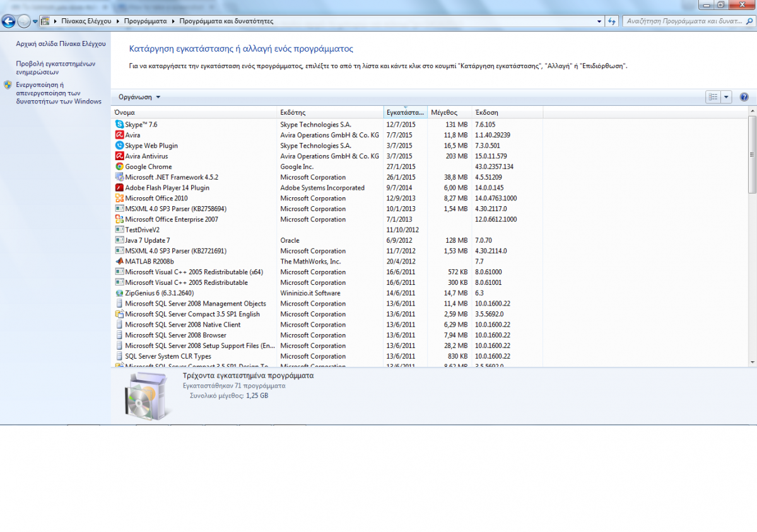Select SQL Server 2008 Setup Support Files row

pyautogui.click(x=327, y=345)
